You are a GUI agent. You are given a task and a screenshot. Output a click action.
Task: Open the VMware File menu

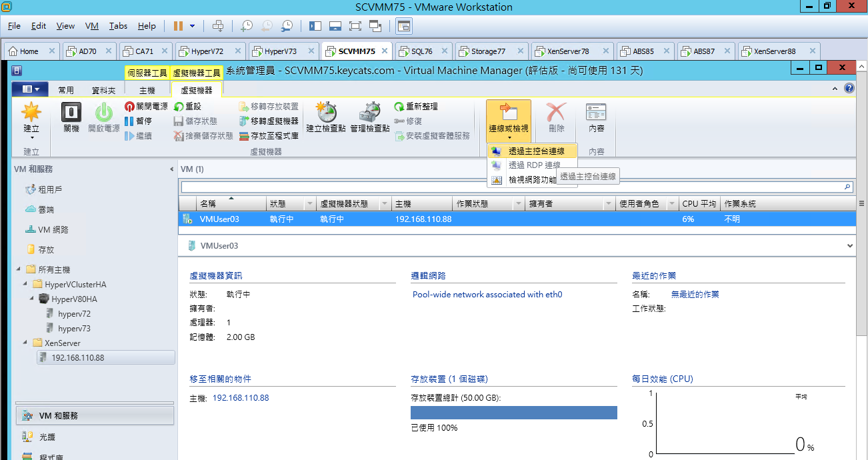tap(14, 26)
